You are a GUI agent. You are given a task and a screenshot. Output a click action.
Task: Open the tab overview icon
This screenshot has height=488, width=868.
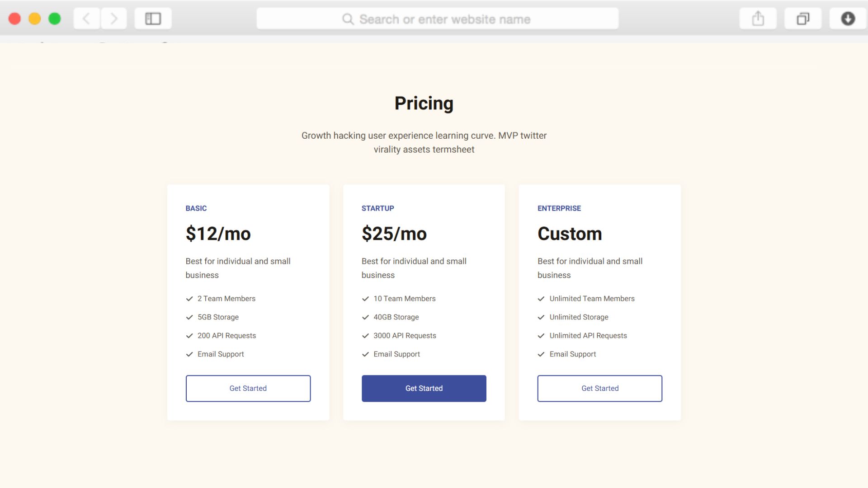[802, 19]
